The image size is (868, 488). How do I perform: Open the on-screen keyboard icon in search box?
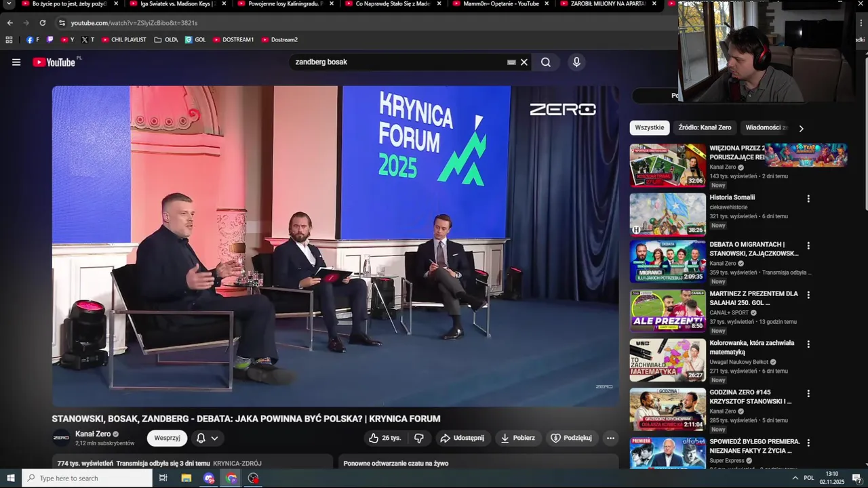click(511, 62)
